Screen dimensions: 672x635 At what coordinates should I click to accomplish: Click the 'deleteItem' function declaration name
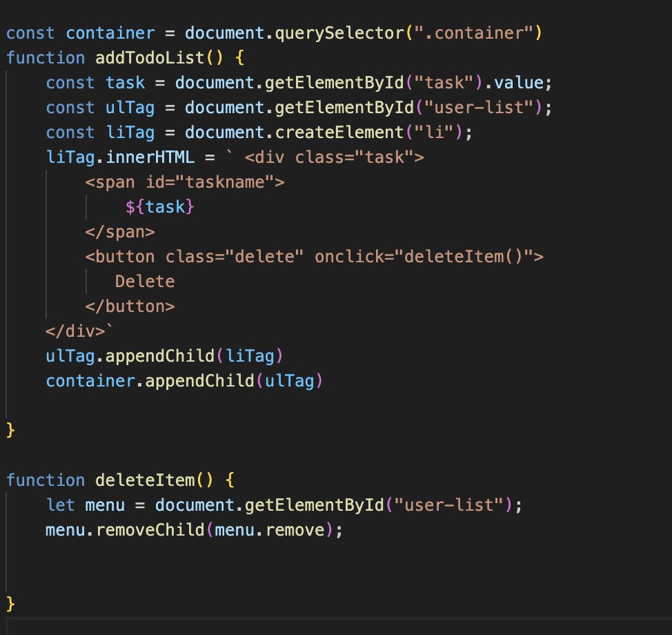coord(144,480)
